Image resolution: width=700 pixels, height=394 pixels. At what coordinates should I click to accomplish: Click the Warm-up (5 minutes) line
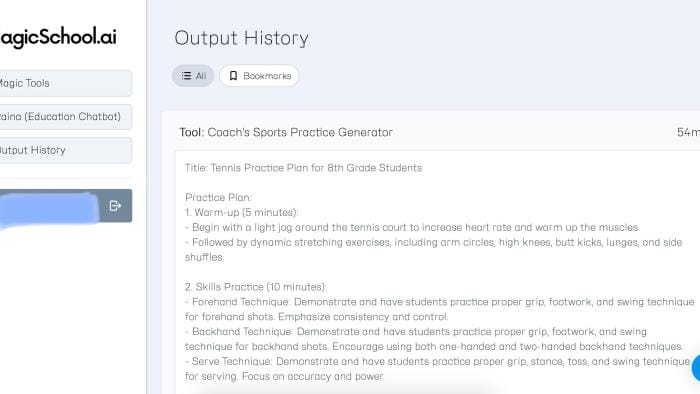click(x=242, y=212)
